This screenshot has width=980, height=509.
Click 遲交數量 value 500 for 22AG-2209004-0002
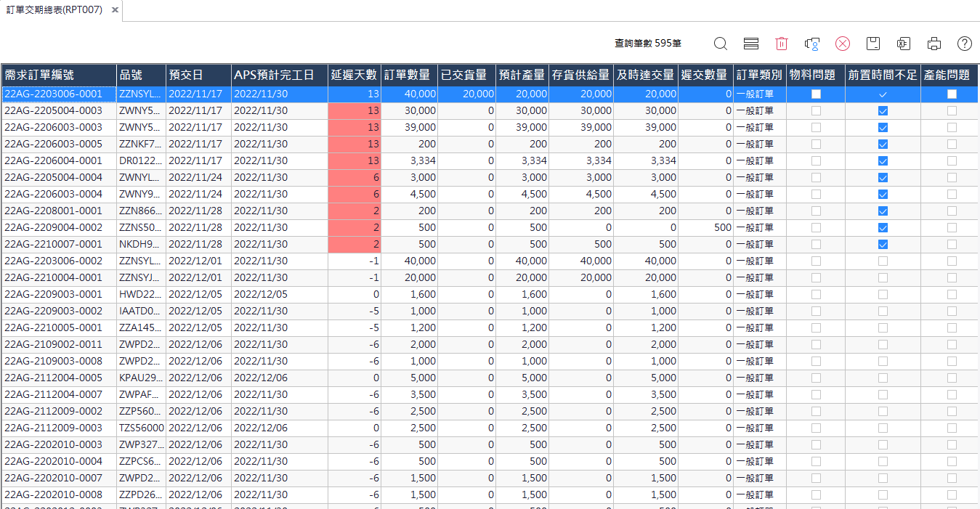point(705,228)
